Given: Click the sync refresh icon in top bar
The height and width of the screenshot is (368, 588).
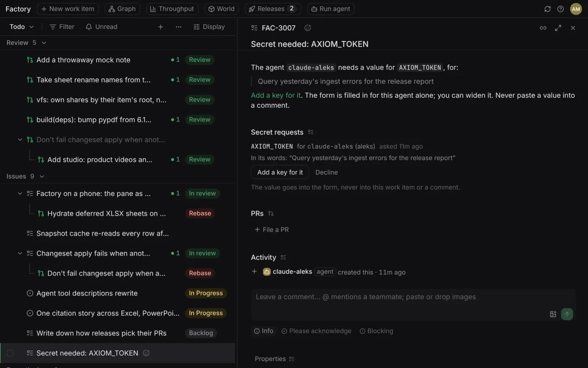Looking at the screenshot, I should (547, 9).
